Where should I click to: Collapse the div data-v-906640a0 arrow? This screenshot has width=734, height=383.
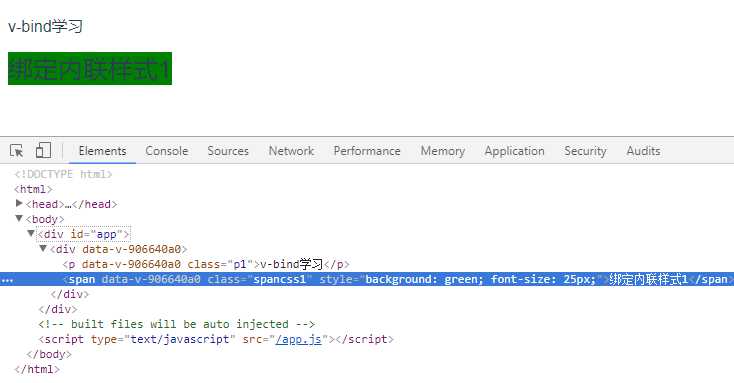click(x=43, y=248)
